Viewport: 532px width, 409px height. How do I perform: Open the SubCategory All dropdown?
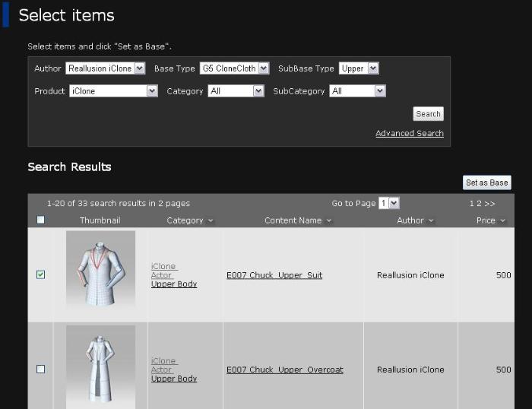pos(357,91)
